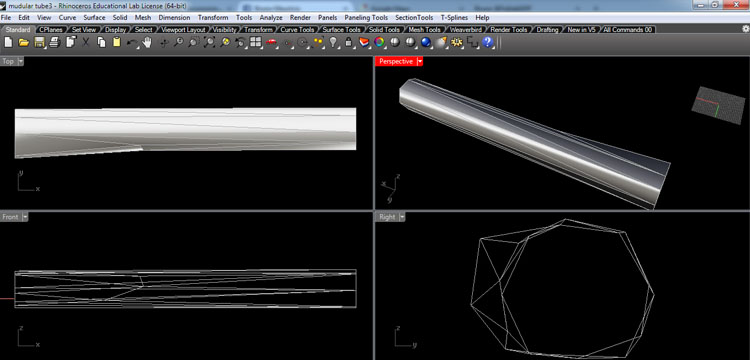Select the Pan hand tool
The image size is (750, 360).
click(x=147, y=42)
